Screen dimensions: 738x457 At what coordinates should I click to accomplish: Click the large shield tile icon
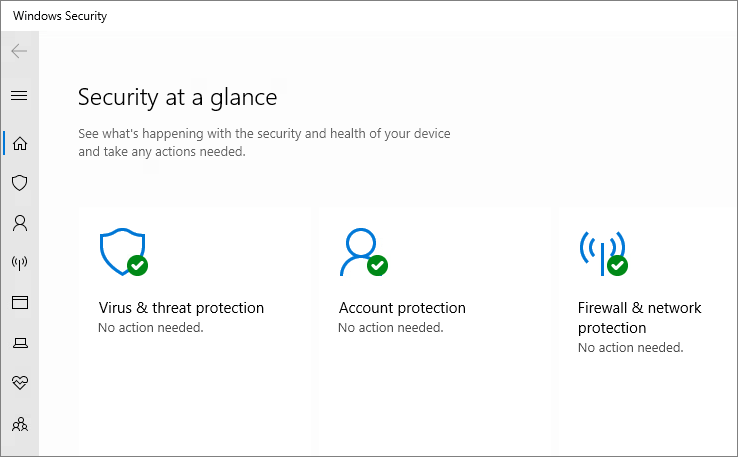(x=122, y=252)
